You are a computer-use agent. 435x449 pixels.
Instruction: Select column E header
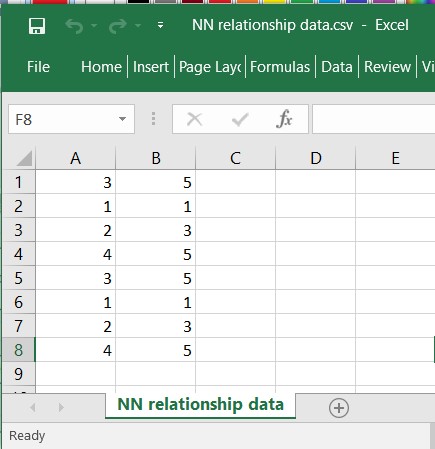[395, 158]
